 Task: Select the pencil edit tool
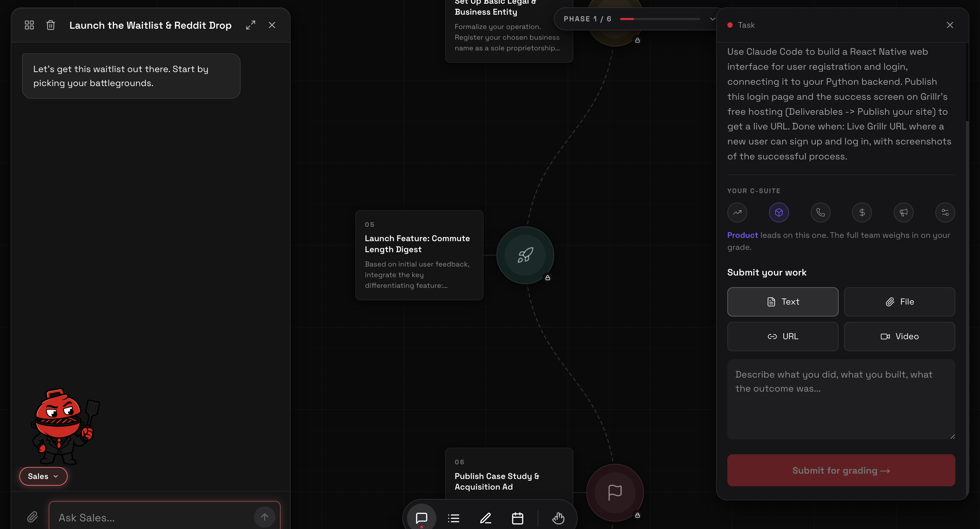pyautogui.click(x=485, y=518)
